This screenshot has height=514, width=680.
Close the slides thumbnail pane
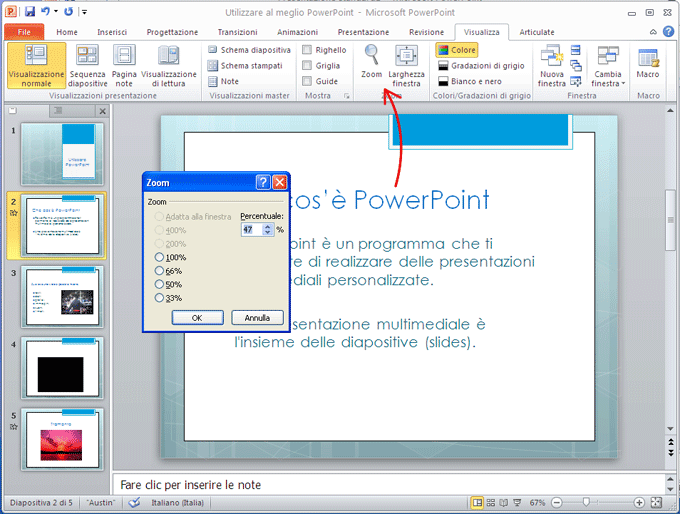[x=102, y=111]
